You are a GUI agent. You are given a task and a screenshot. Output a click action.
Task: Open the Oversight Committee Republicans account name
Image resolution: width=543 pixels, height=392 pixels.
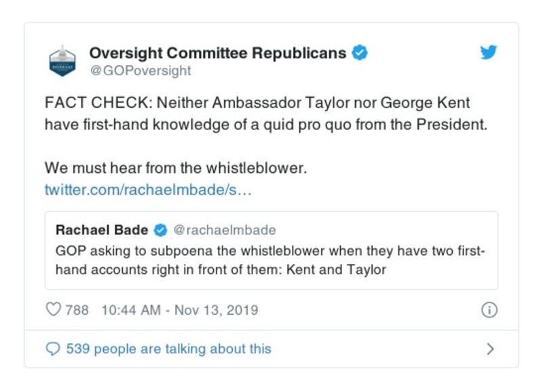coord(218,53)
